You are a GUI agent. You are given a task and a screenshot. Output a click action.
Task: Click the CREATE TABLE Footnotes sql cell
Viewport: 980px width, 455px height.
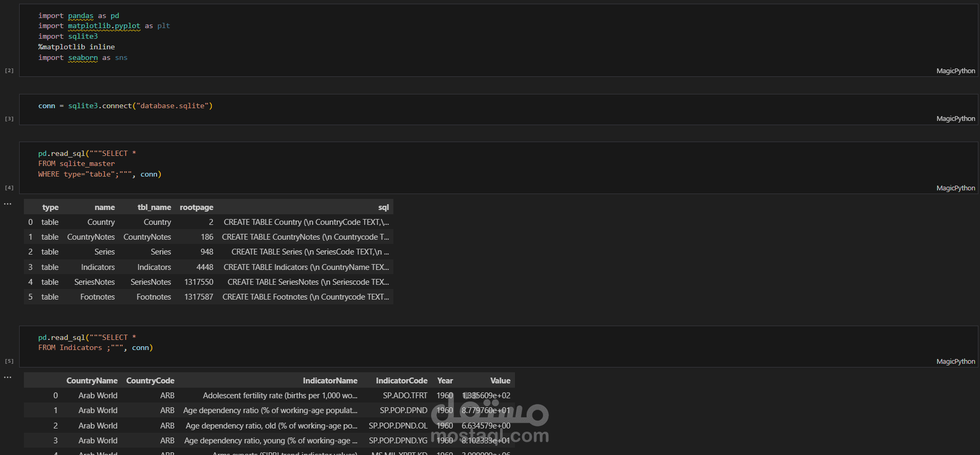(306, 297)
